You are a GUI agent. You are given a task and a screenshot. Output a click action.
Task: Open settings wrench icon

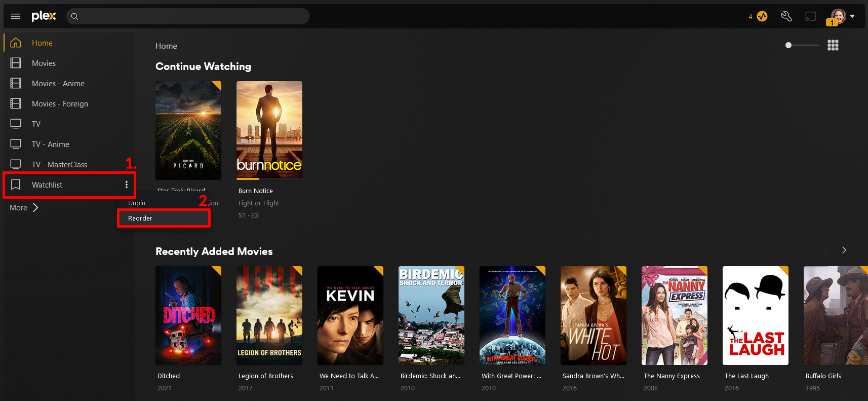[786, 16]
